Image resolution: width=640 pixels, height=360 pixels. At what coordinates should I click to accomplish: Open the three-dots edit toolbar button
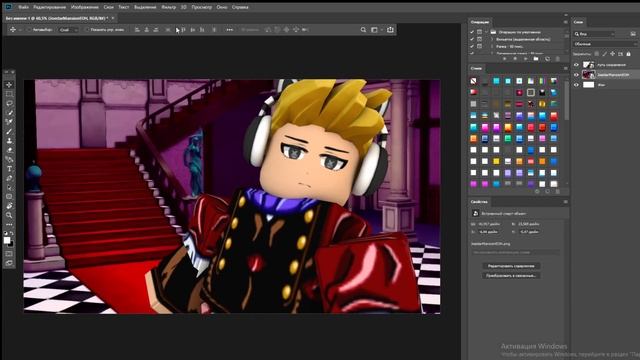click(9, 224)
